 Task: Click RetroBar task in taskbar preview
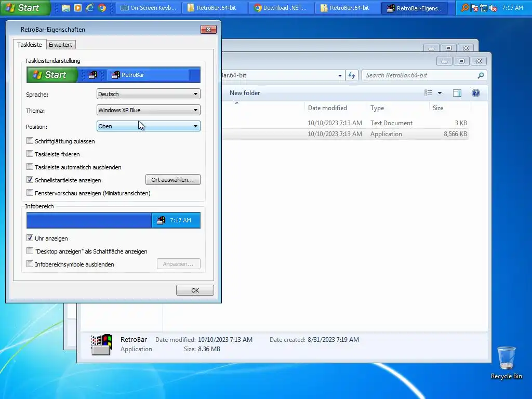coord(148,75)
